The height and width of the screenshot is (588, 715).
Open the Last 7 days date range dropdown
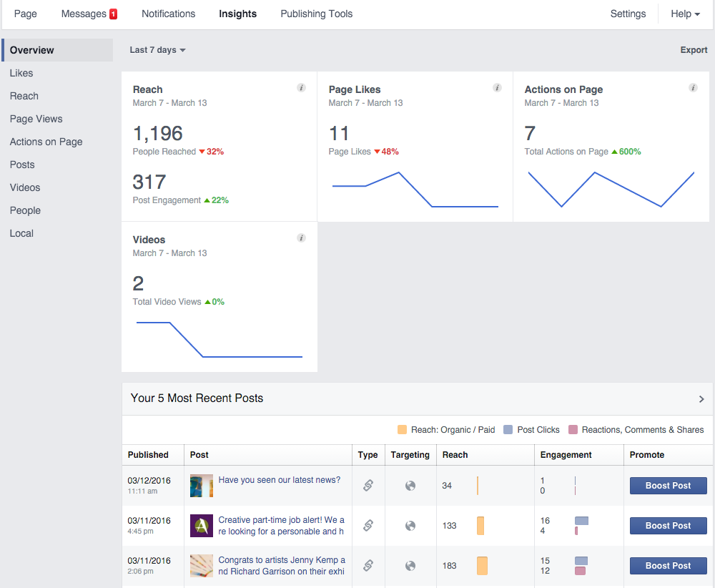pos(157,50)
